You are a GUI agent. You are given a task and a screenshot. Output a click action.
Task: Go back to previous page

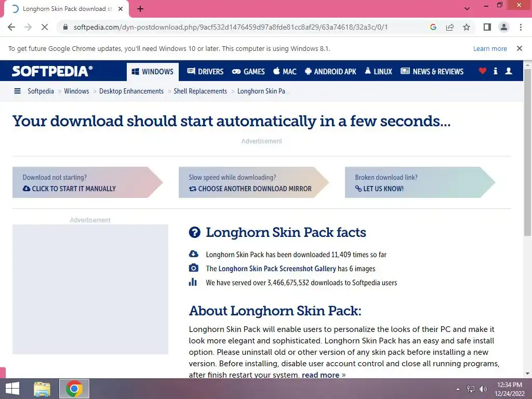11,27
